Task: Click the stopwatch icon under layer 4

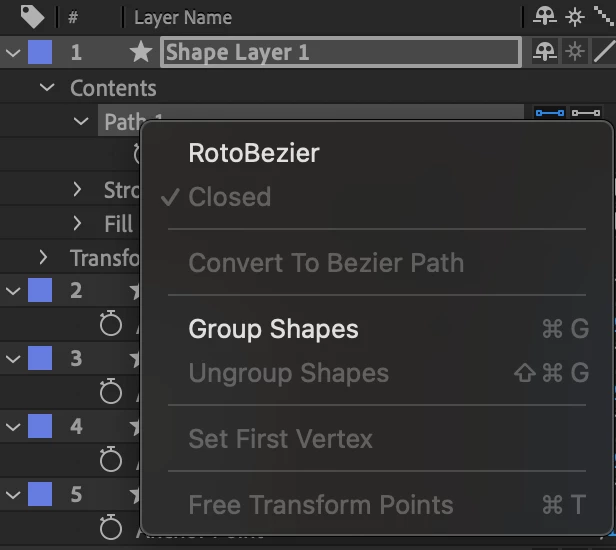Action: point(111,459)
